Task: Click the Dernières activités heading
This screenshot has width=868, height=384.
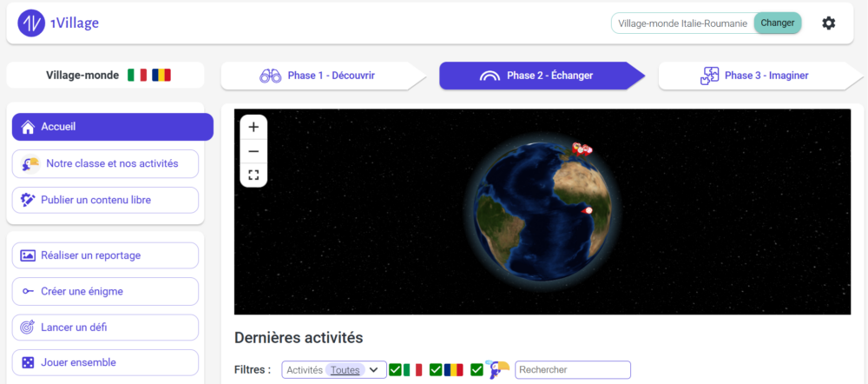Action: click(299, 337)
